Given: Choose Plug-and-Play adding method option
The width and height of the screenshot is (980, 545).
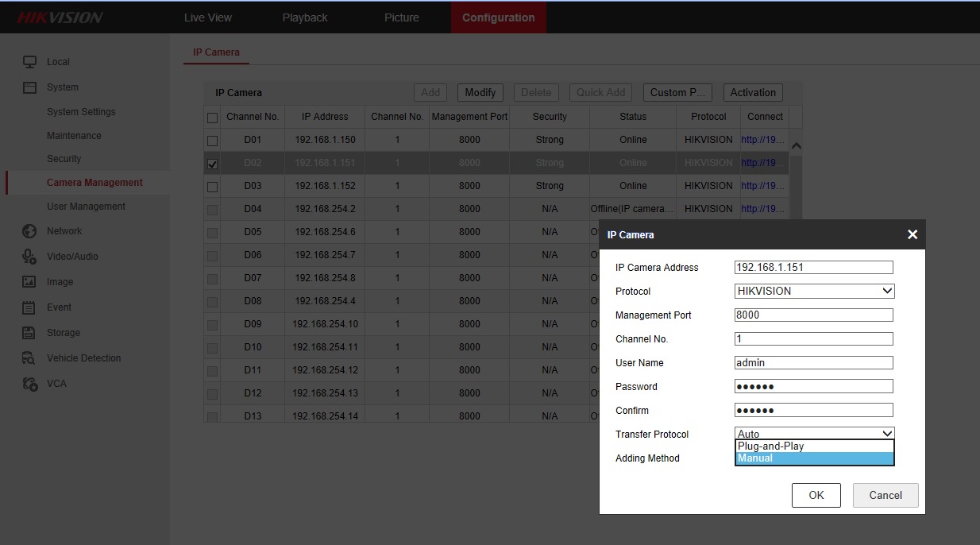Looking at the screenshot, I should pos(814,446).
